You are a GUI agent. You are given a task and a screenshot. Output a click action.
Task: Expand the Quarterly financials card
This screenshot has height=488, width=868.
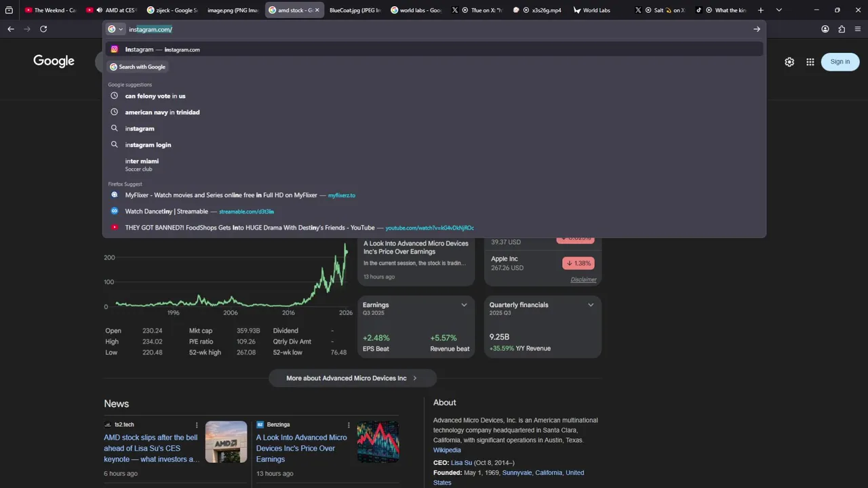pos(591,305)
